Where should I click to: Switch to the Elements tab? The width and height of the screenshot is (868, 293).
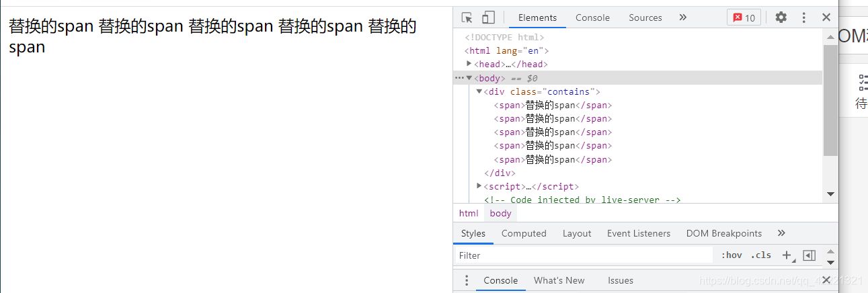tap(537, 17)
